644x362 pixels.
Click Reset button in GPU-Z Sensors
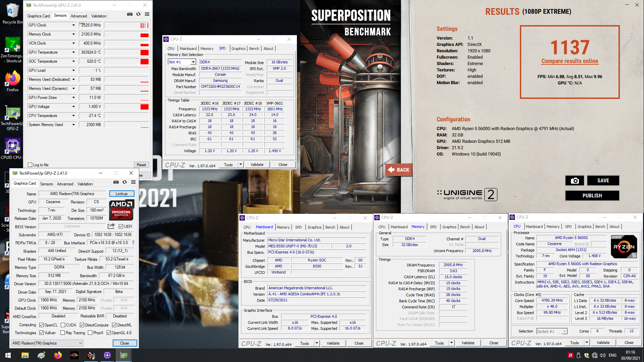pos(141,165)
